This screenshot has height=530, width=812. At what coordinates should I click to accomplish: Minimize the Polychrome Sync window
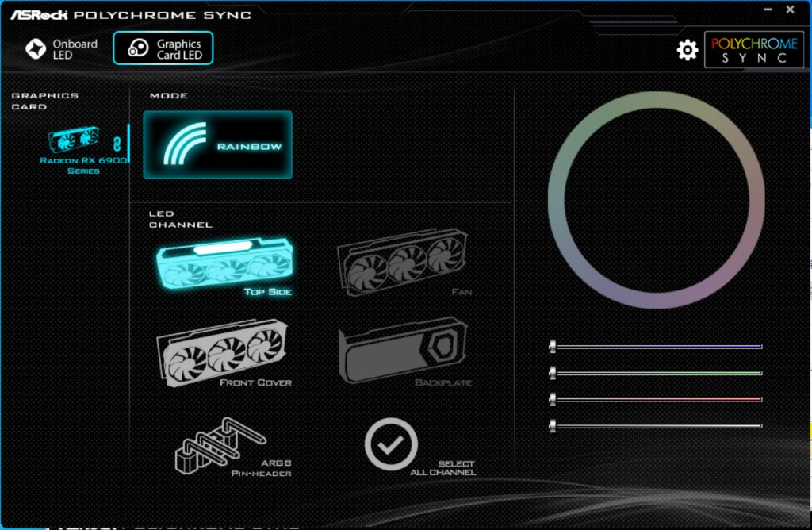tap(768, 10)
